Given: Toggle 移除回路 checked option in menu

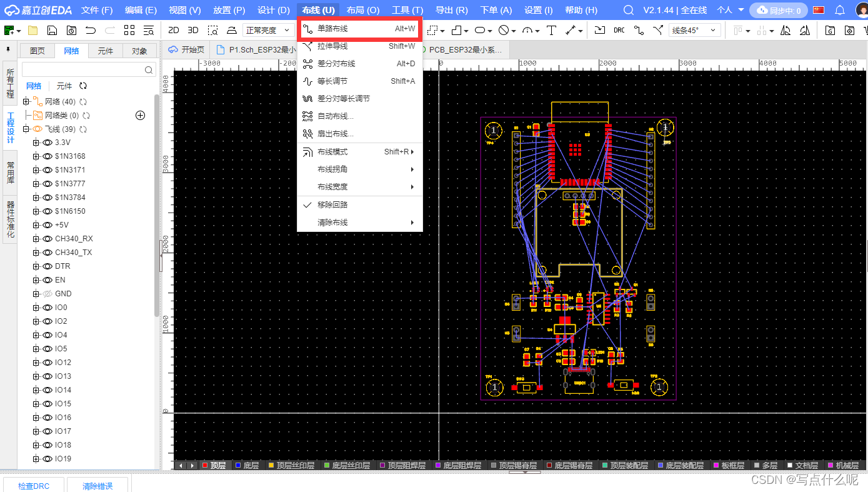Looking at the screenshot, I should click(x=359, y=205).
